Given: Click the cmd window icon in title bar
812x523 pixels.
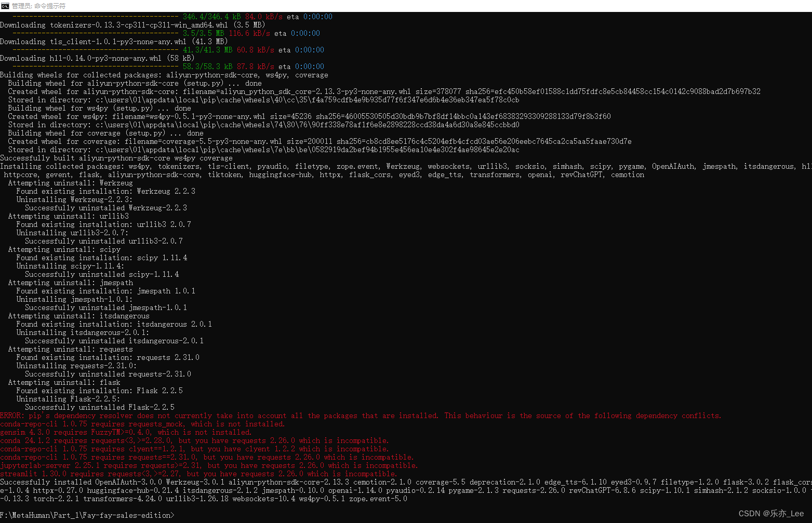Looking at the screenshot, I should coord(5,6).
